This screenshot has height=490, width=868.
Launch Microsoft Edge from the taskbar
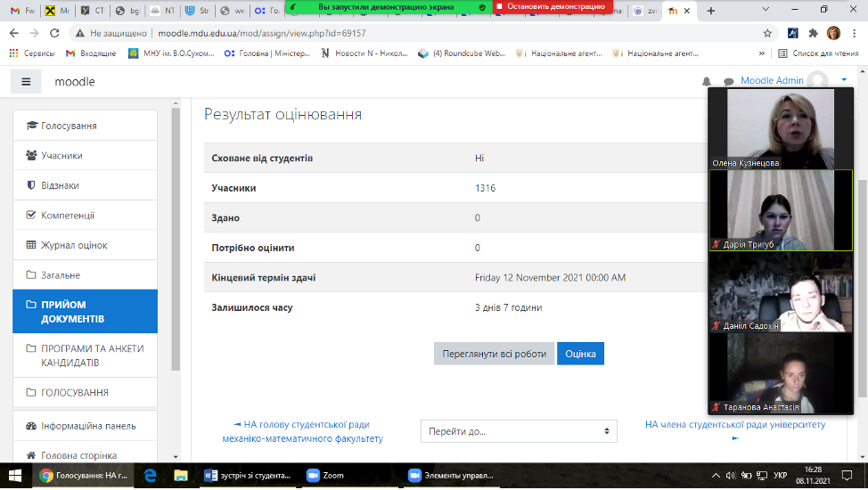click(151, 476)
